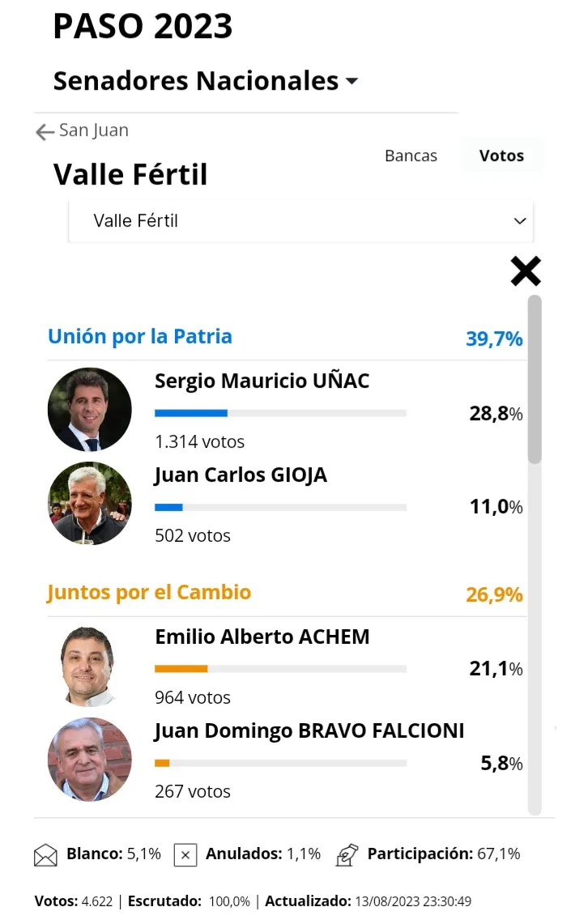571x924 pixels.
Task: Click the Juntos por el Cambio heading
Action: [x=149, y=593]
